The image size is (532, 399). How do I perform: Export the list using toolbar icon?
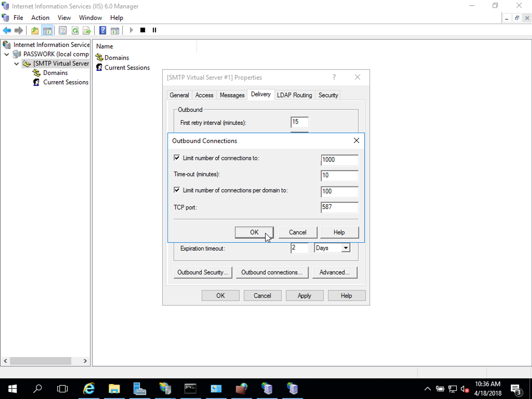(x=86, y=30)
